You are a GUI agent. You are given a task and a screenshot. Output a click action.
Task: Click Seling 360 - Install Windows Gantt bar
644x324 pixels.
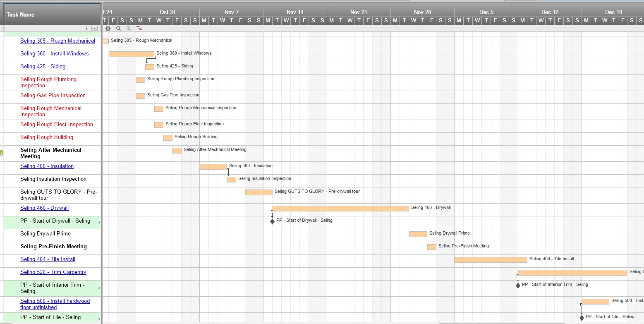pyautogui.click(x=131, y=54)
